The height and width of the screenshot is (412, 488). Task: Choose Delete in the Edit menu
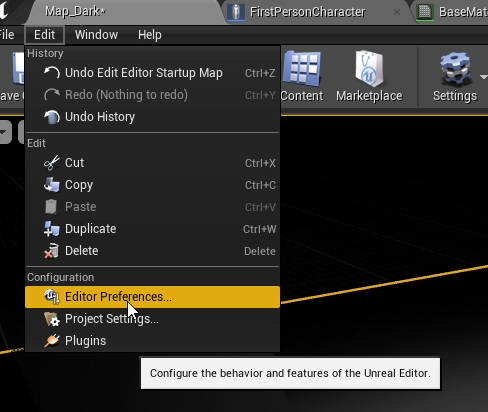[x=152, y=251]
